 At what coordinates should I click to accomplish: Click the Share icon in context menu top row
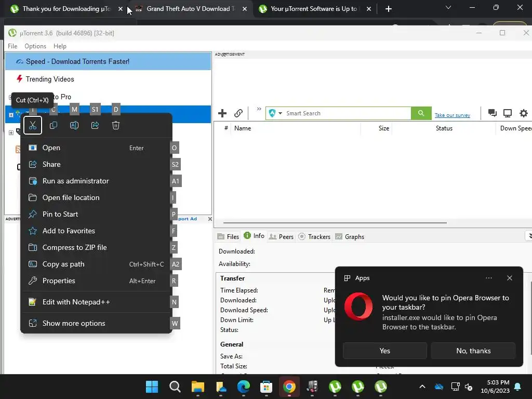(x=95, y=125)
